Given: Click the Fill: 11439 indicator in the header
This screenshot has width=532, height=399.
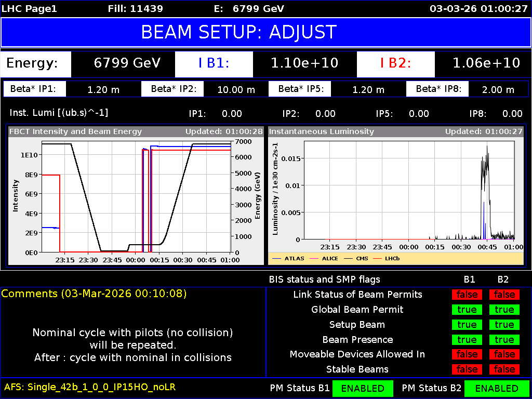Looking at the screenshot, I should point(136,8).
